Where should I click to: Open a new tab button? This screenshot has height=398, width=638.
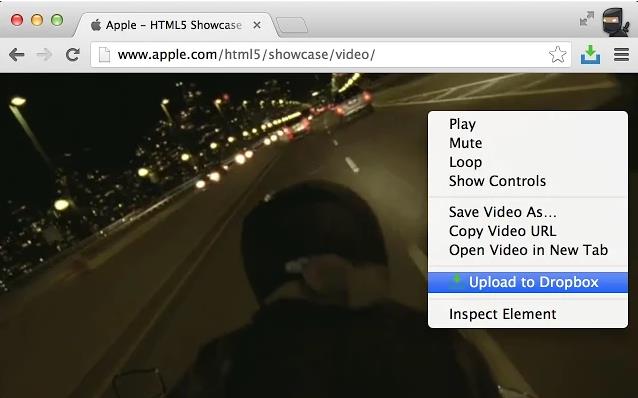292,25
